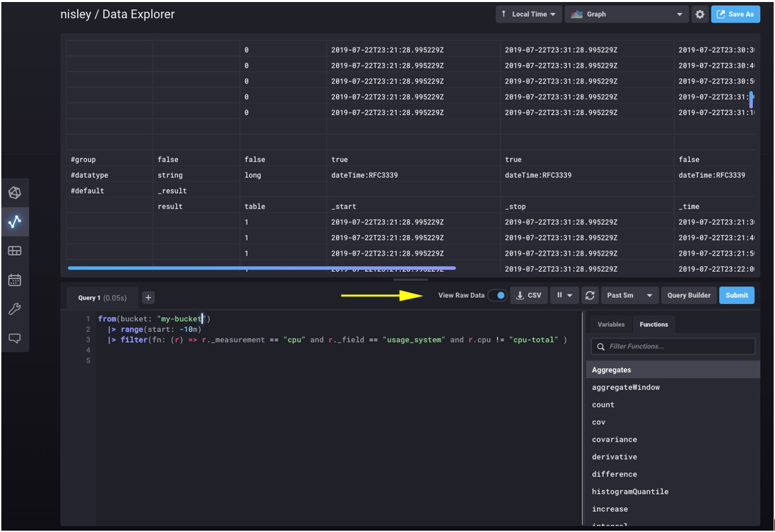Viewport: 775px width, 532px height.
Task: Select the Query 1 tab
Action: tap(100, 297)
